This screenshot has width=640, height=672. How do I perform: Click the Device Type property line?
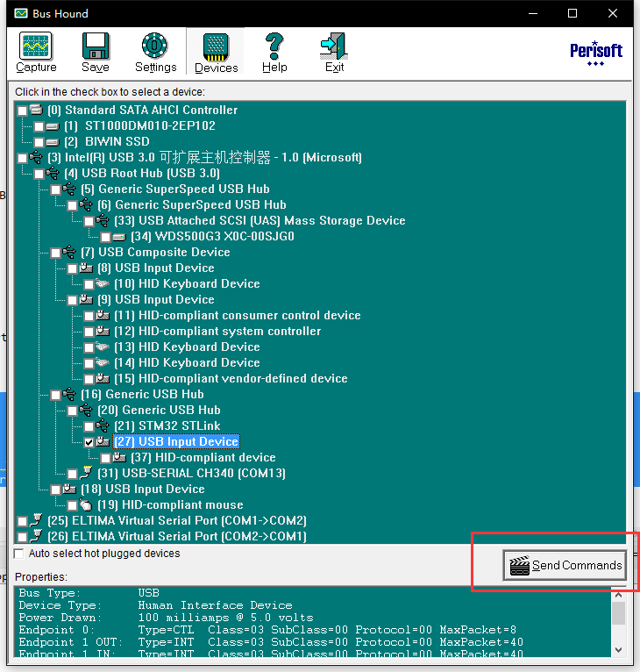[x=155, y=605]
